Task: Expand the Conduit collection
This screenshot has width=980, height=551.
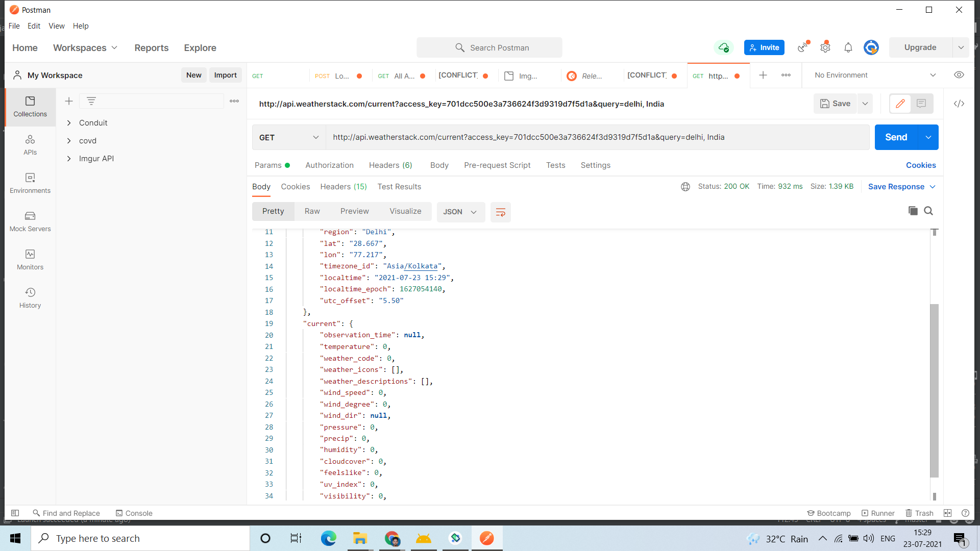Action: 69,123
